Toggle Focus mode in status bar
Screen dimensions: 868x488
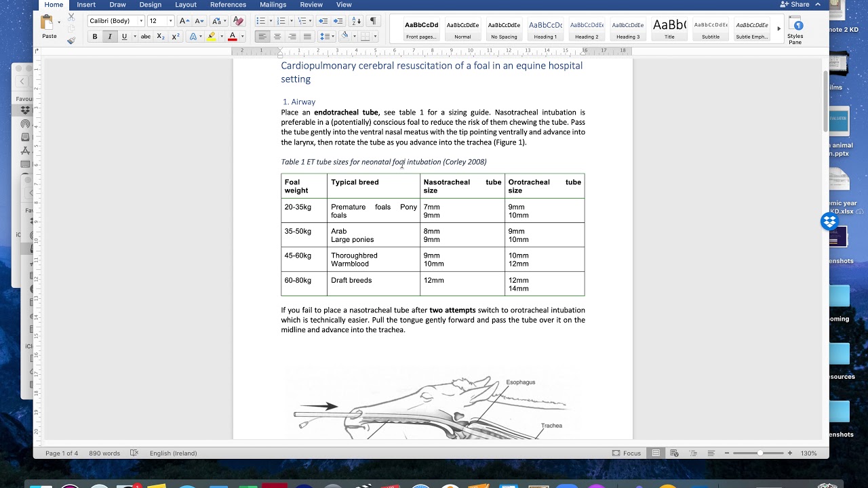click(x=626, y=453)
